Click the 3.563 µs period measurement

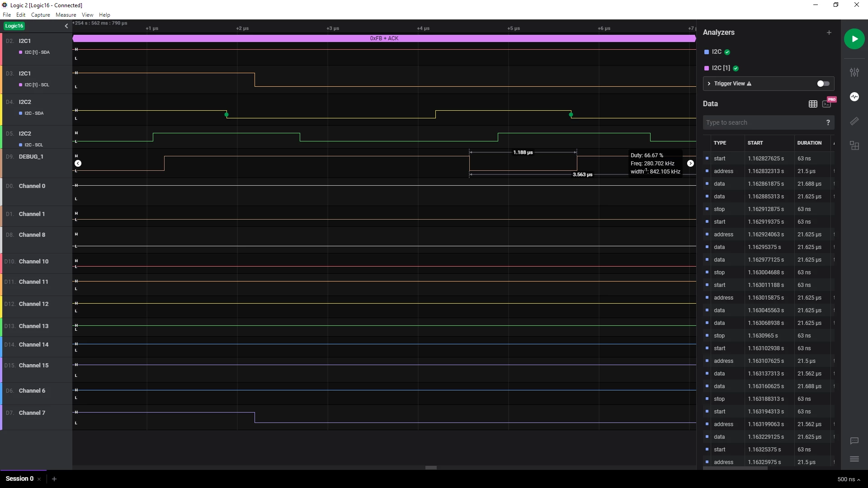point(583,174)
